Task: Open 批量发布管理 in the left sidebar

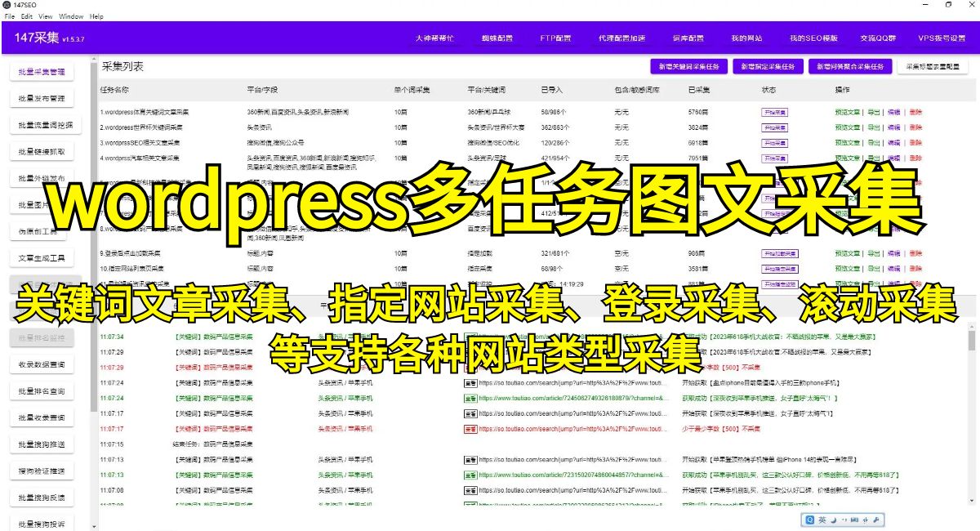Action: coord(42,96)
